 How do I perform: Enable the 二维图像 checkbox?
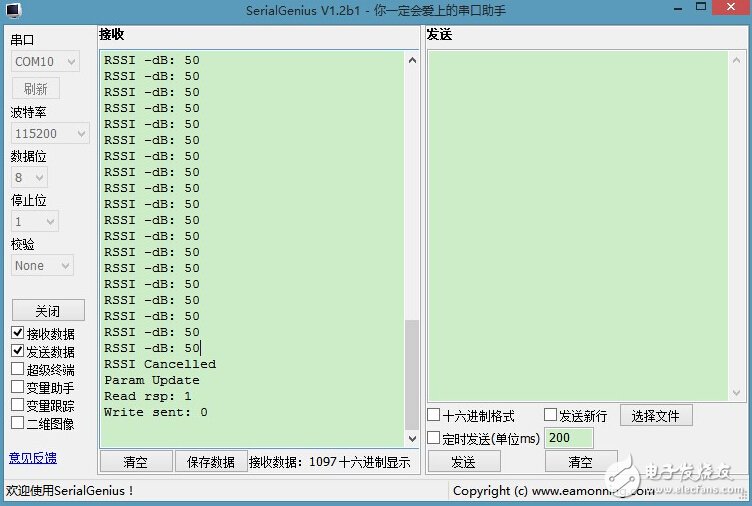[17, 423]
